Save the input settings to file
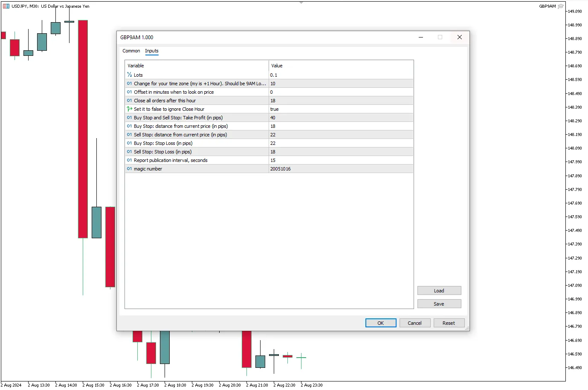The width and height of the screenshot is (588, 390). pos(439,304)
